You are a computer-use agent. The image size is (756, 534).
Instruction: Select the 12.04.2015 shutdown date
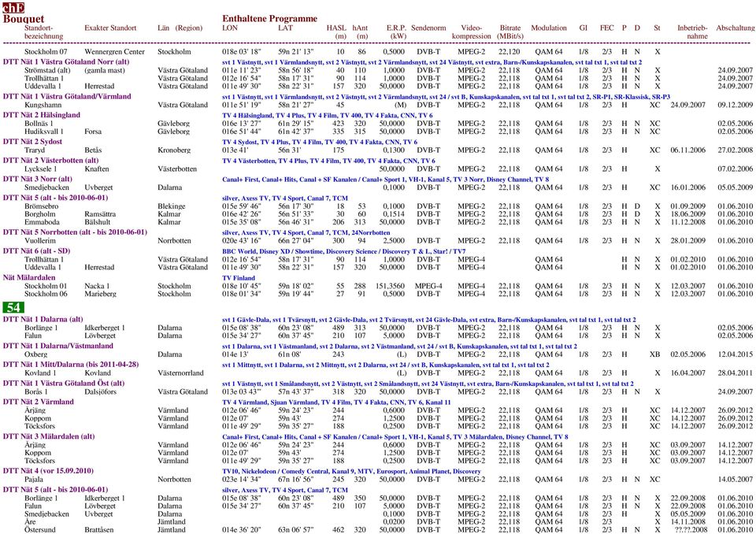click(x=735, y=354)
